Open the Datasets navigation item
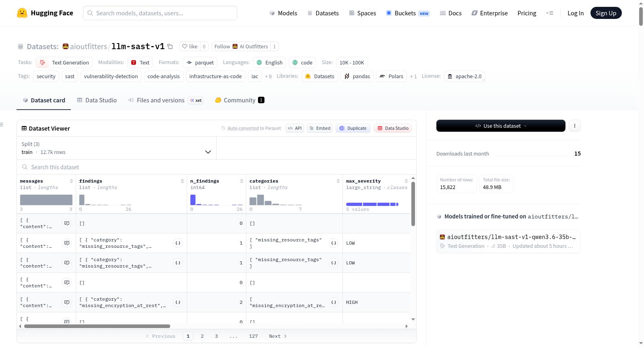 click(323, 13)
